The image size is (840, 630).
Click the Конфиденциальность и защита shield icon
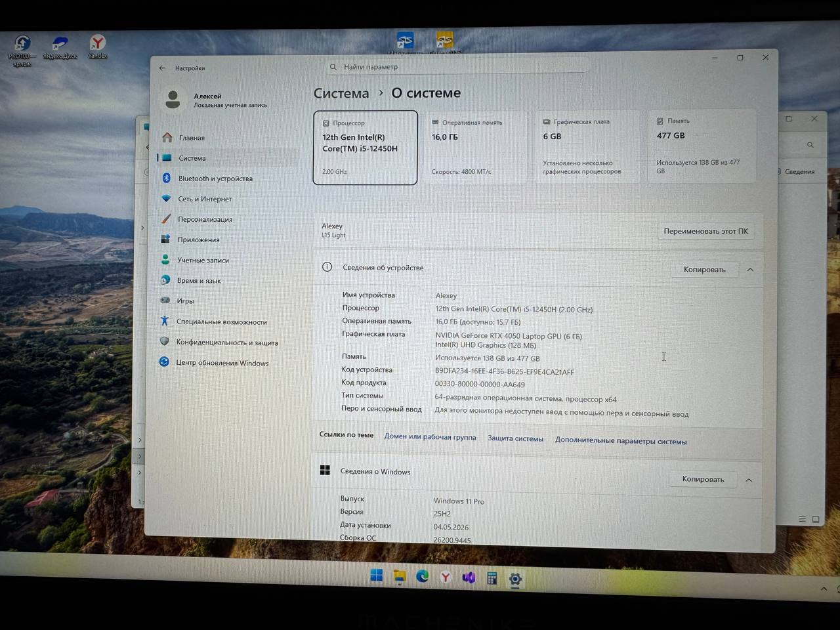tap(165, 341)
